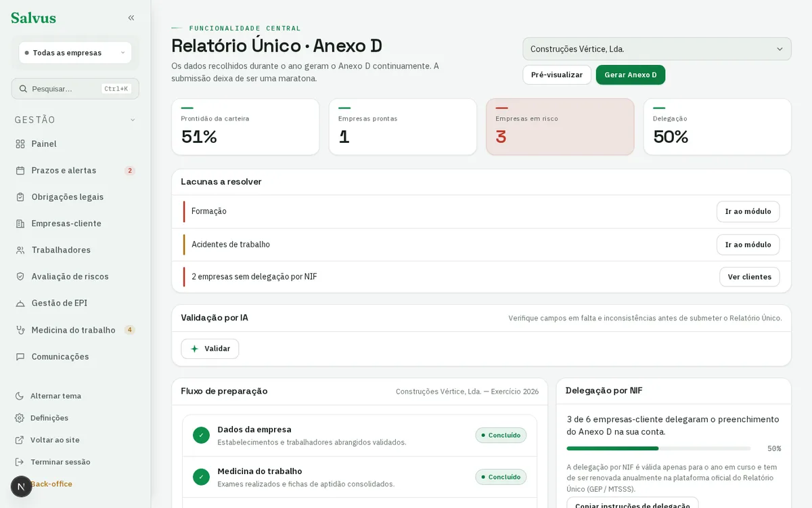Viewport: 812px width, 508px height.
Task: Open the Back-office link
Action: tap(51, 484)
